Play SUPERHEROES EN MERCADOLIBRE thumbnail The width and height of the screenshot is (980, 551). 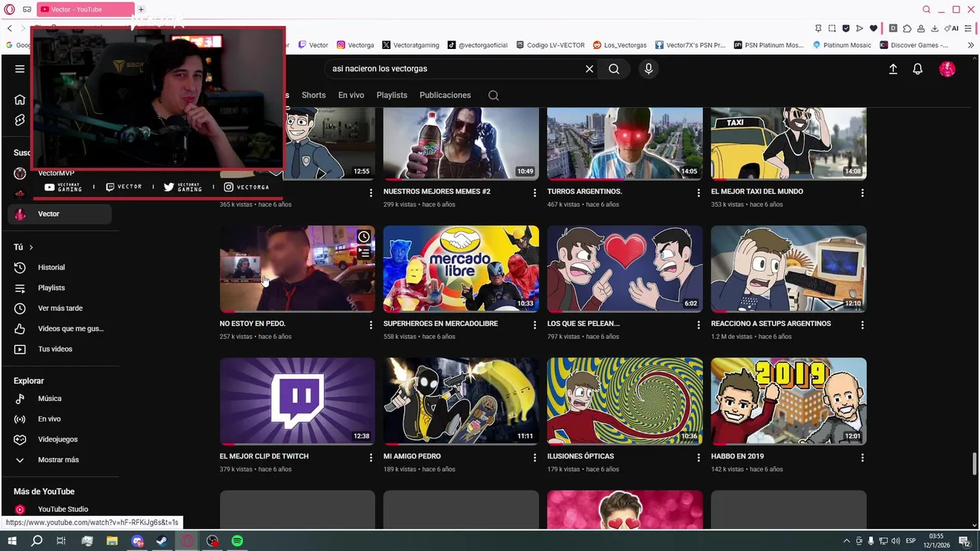[x=461, y=269]
